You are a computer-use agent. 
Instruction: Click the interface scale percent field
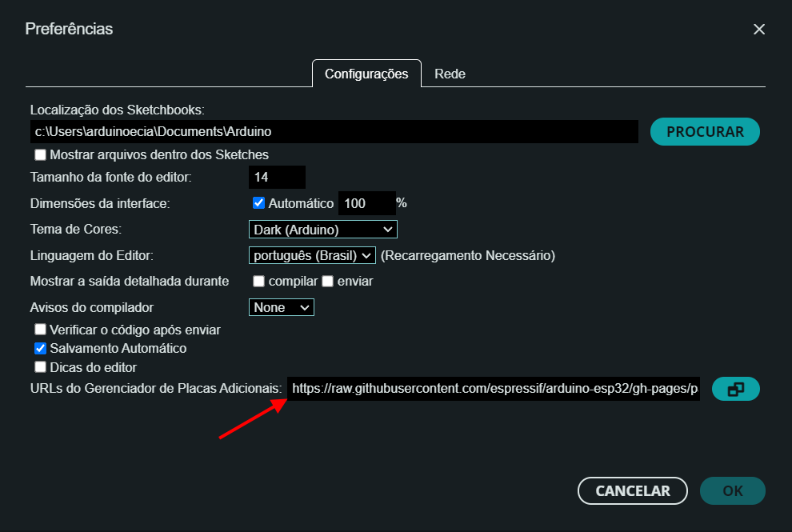pyautogui.click(x=366, y=203)
